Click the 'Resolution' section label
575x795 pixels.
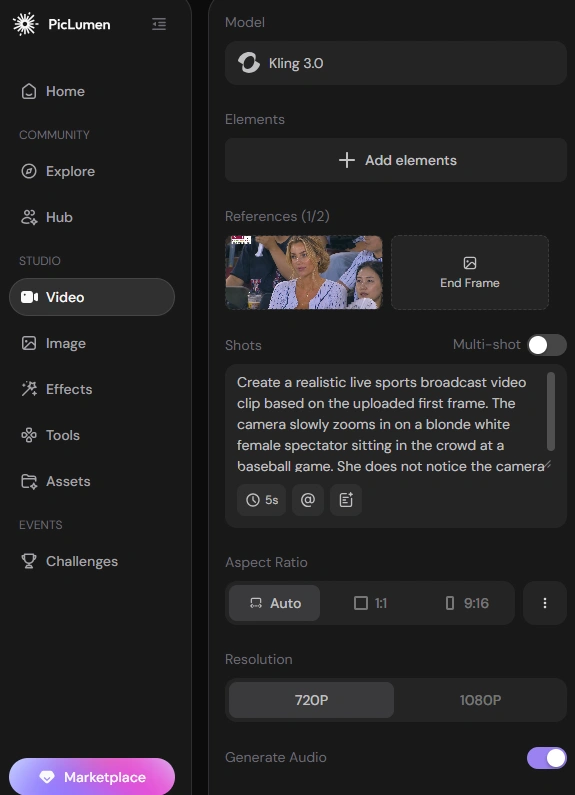pos(259,659)
